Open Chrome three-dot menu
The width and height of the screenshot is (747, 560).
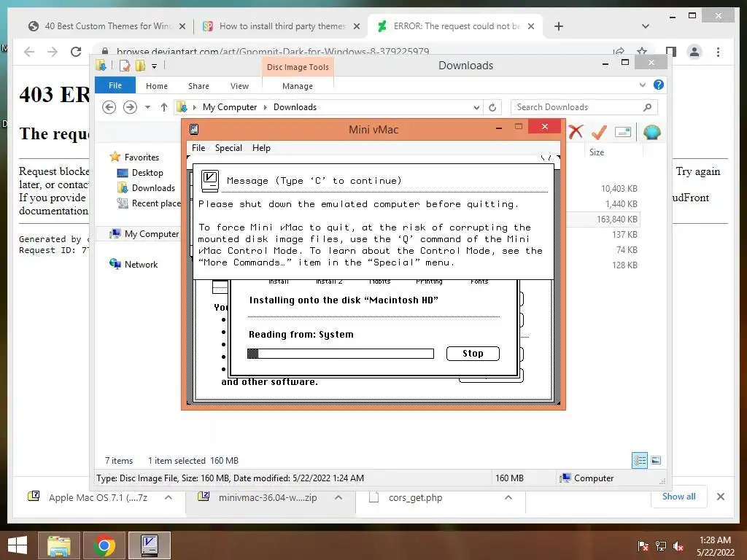718,52
